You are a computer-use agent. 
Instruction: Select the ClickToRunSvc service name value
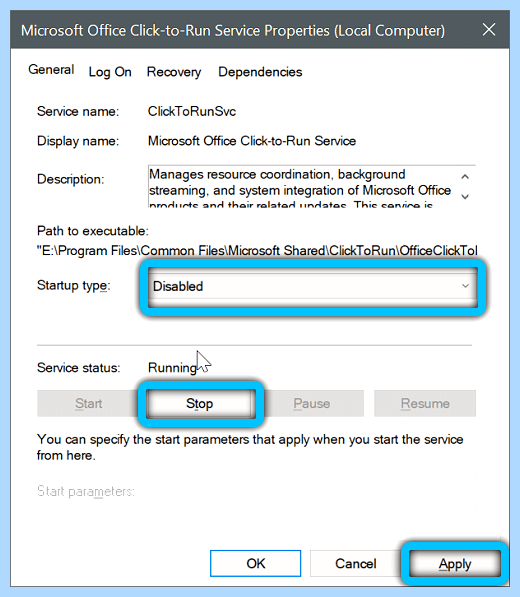pyautogui.click(x=192, y=112)
